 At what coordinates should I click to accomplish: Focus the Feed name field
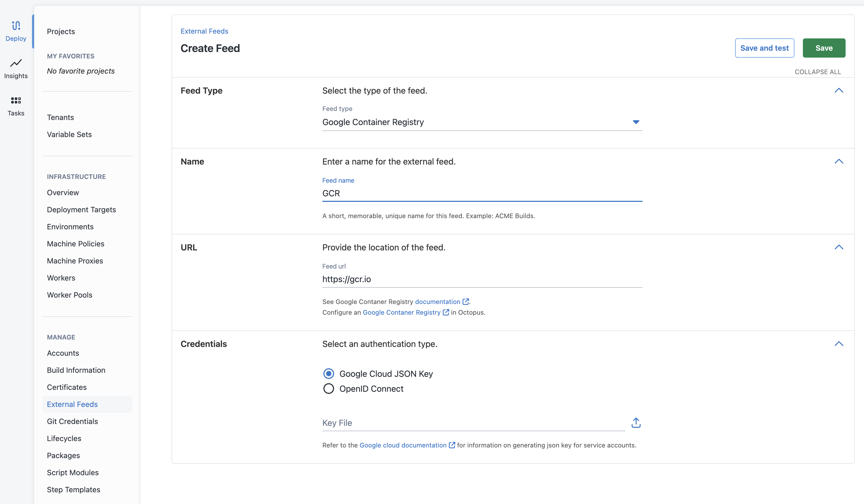point(482,193)
